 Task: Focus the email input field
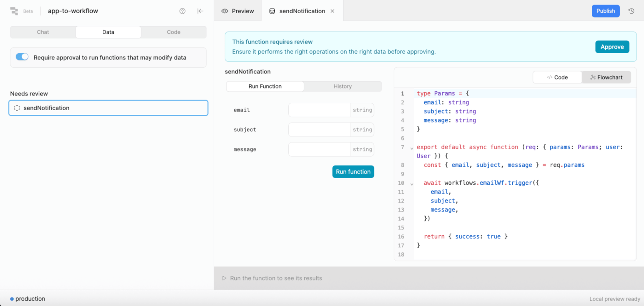pyautogui.click(x=319, y=110)
